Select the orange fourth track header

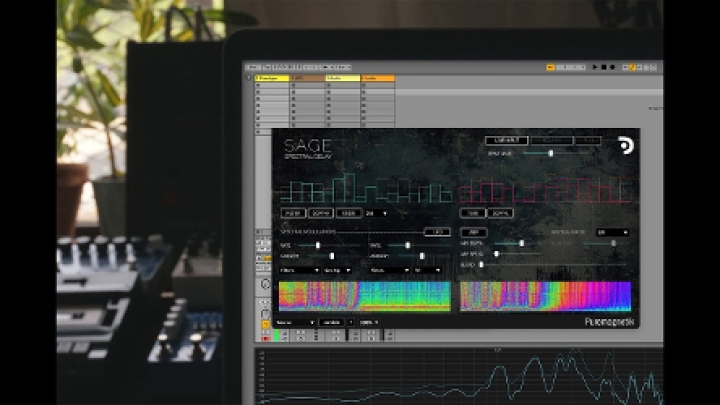(378, 79)
